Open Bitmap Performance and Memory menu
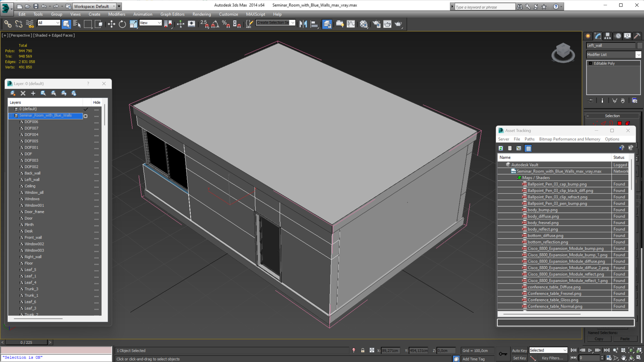 point(570,139)
